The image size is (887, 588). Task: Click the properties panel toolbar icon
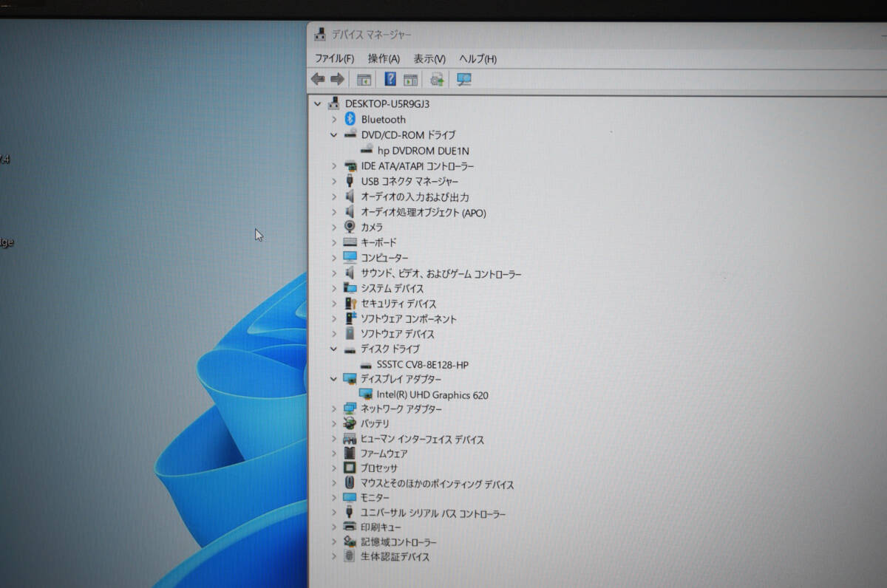click(410, 79)
